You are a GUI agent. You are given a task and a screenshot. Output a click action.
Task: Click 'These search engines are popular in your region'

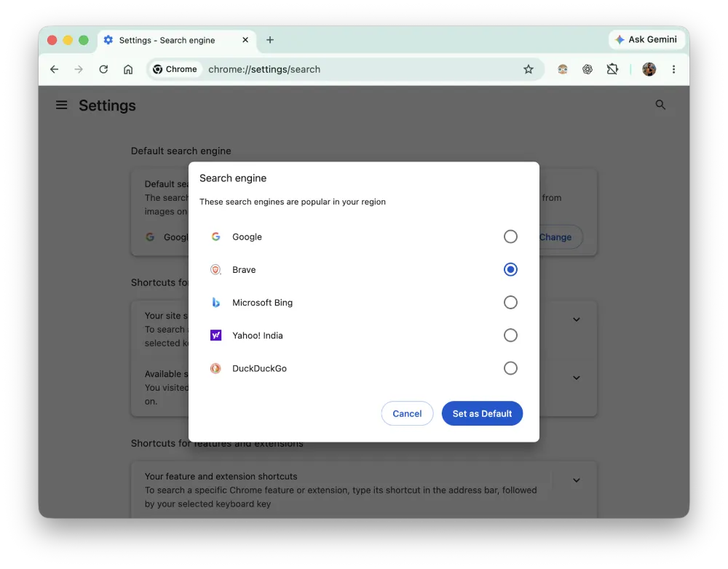pyautogui.click(x=293, y=202)
